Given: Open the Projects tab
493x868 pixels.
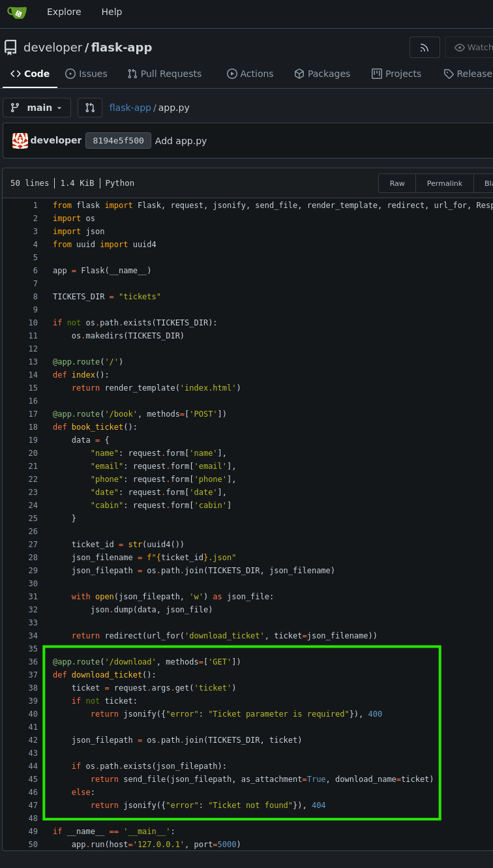Looking at the screenshot, I should (396, 74).
